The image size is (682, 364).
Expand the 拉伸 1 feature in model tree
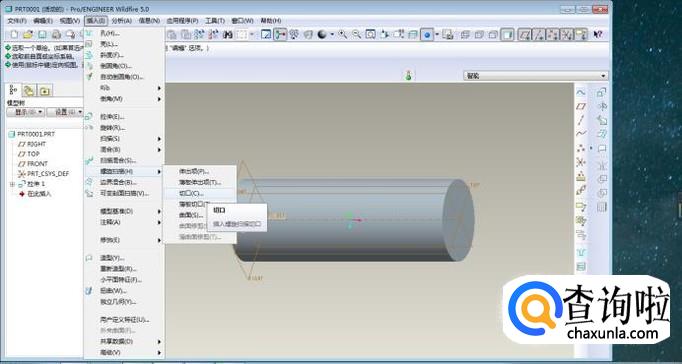click(12, 184)
